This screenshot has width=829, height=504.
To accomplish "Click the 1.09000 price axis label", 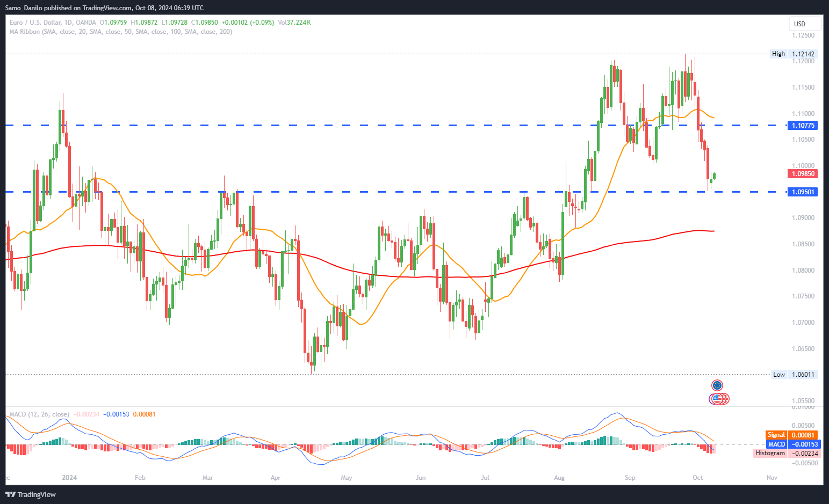I will click(803, 218).
